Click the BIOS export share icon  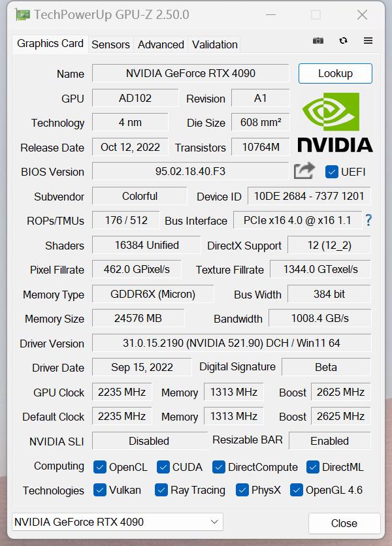coord(304,171)
